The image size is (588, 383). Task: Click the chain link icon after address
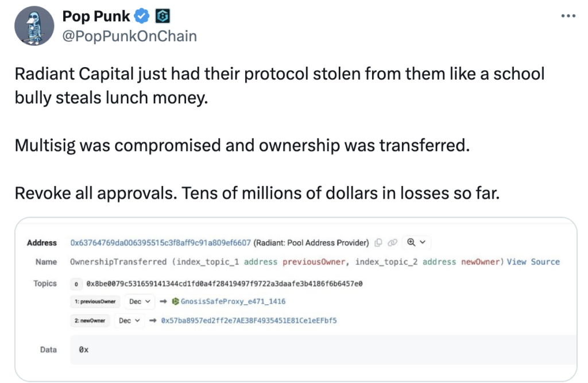[392, 243]
